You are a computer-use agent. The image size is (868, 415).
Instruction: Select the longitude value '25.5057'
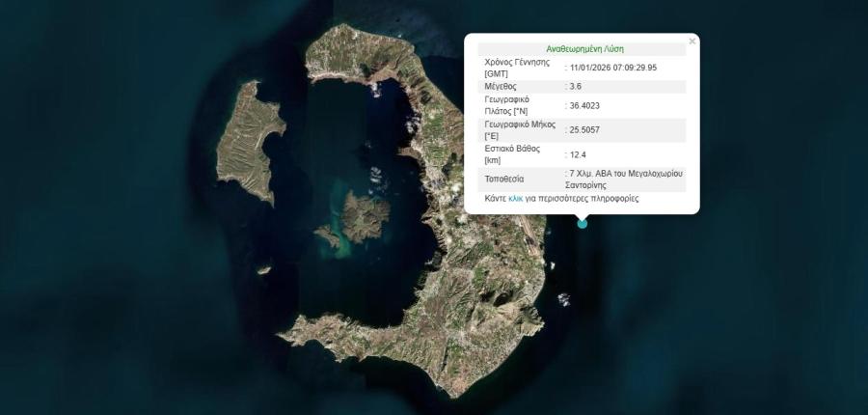coord(584,129)
